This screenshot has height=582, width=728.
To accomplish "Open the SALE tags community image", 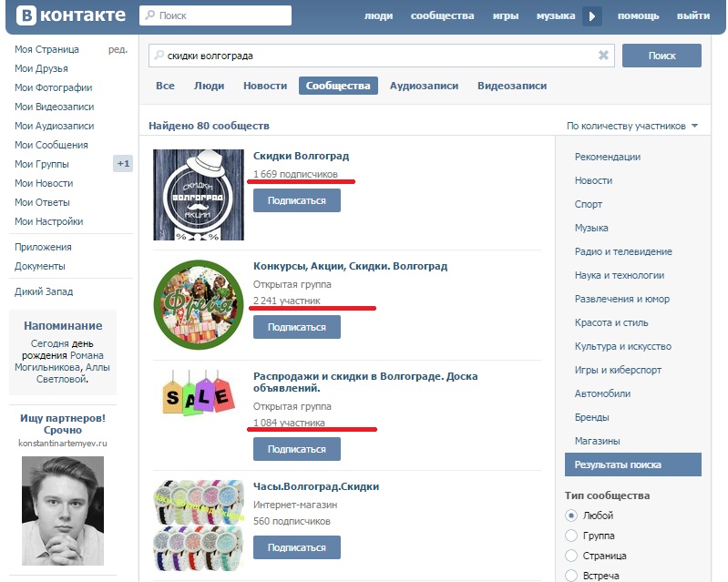I will (199, 393).
